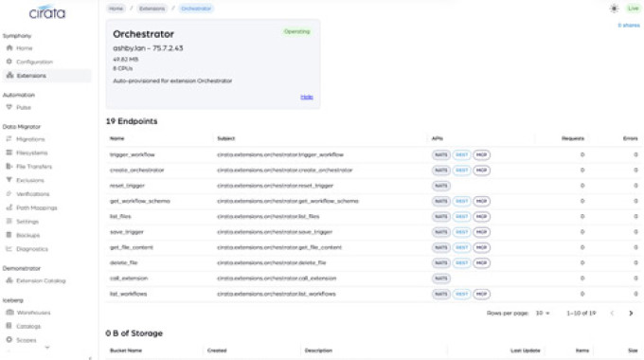Sort endpoints by Errors column header
The height and width of the screenshot is (360, 644).
[631, 138]
